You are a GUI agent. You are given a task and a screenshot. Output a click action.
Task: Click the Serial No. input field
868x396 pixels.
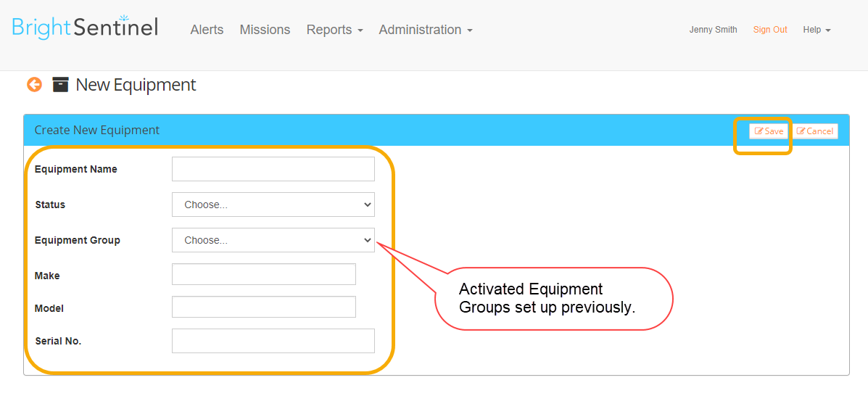[273, 341]
